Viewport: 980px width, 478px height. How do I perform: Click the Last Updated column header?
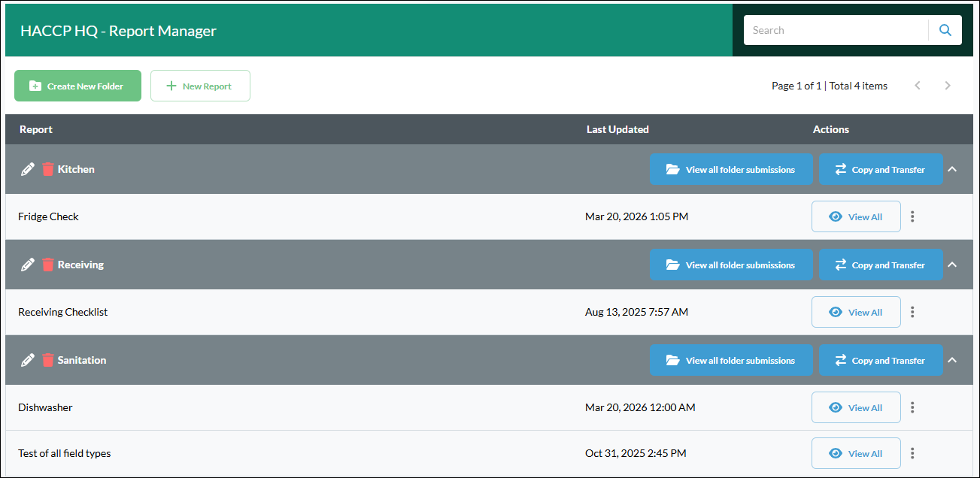617,129
